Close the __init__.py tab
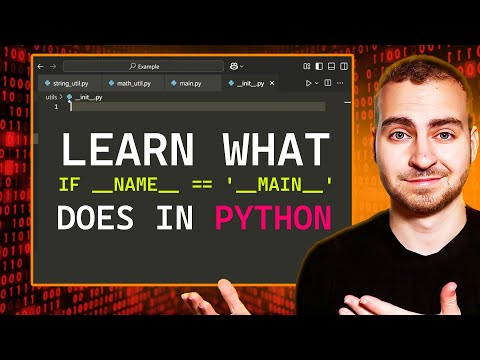Screen dimensions: 480x360 tap(272, 83)
